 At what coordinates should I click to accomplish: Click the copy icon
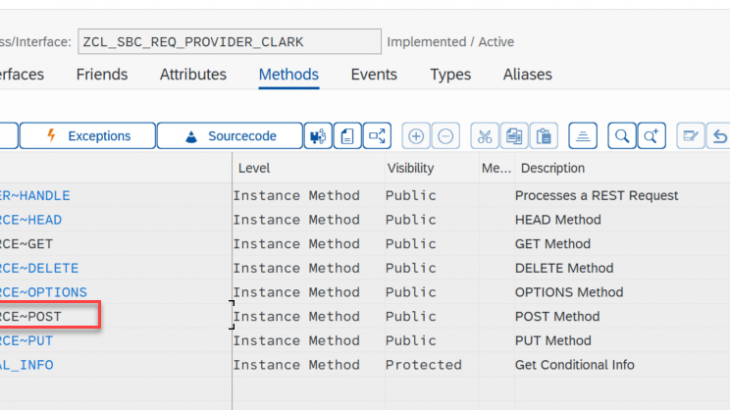pyautogui.click(x=514, y=136)
